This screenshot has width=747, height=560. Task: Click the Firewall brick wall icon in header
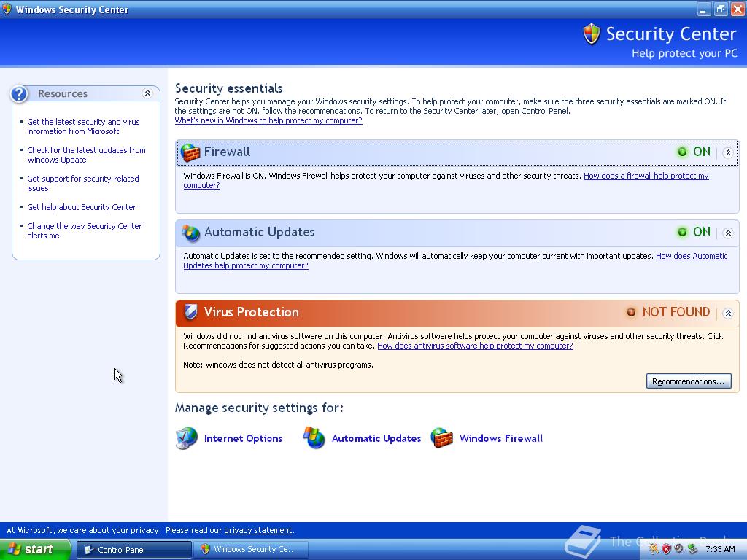point(190,152)
